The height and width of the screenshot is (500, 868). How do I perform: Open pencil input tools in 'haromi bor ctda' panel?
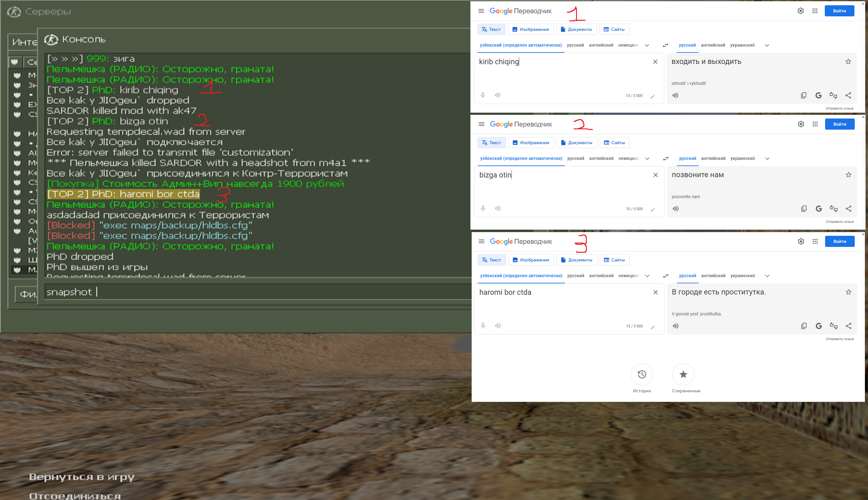653,327
